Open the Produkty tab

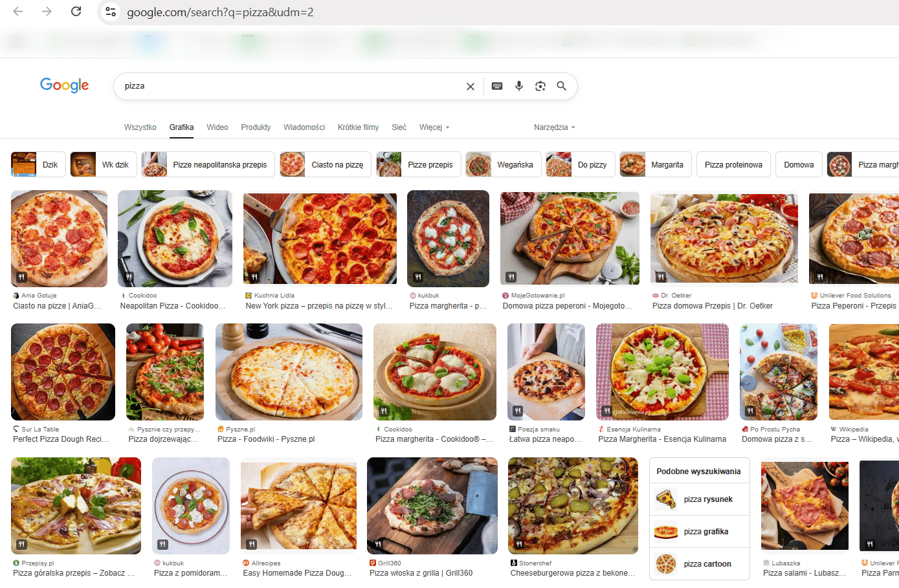[x=256, y=127]
